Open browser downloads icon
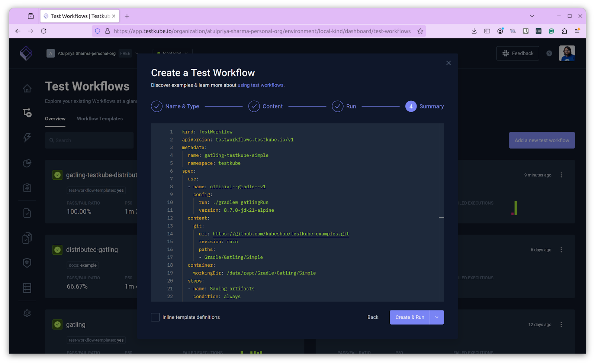Viewport: 595px width, 364px height. pyautogui.click(x=474, y=31)
